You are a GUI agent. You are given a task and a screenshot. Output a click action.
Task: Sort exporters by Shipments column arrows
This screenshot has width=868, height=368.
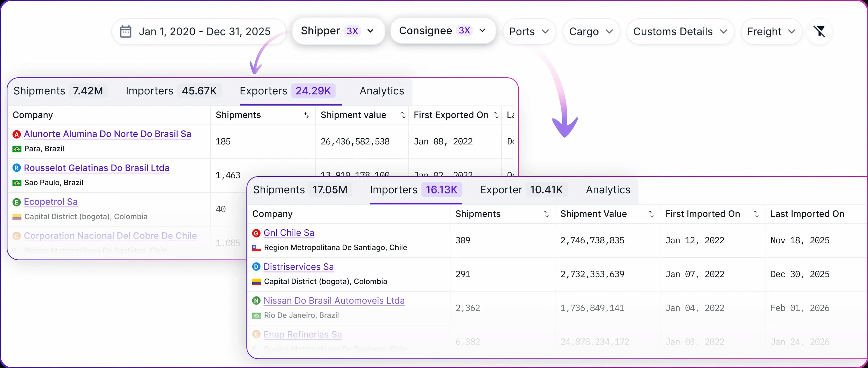tap(306, 115)
